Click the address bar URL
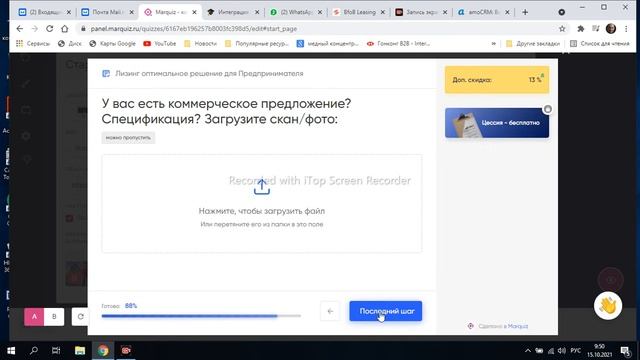The height and width of the screenshot is (360, 640). point(194,29)
